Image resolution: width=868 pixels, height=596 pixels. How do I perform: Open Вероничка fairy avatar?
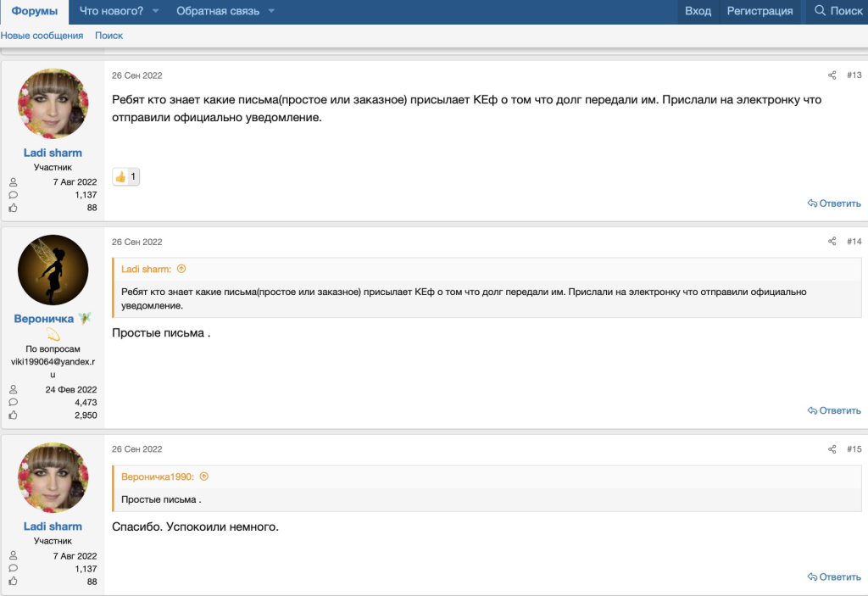tap(53, 270)
